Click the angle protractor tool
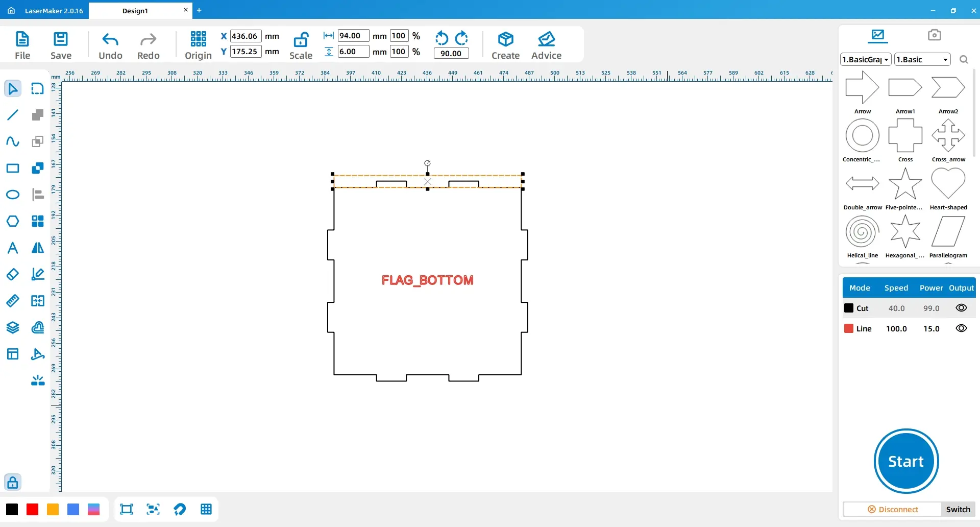 tap(38, 354)
